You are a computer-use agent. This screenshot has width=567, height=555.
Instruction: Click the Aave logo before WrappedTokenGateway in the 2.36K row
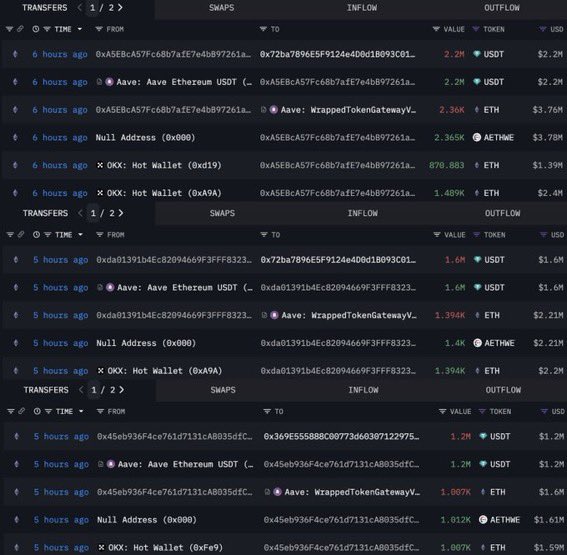274,110
